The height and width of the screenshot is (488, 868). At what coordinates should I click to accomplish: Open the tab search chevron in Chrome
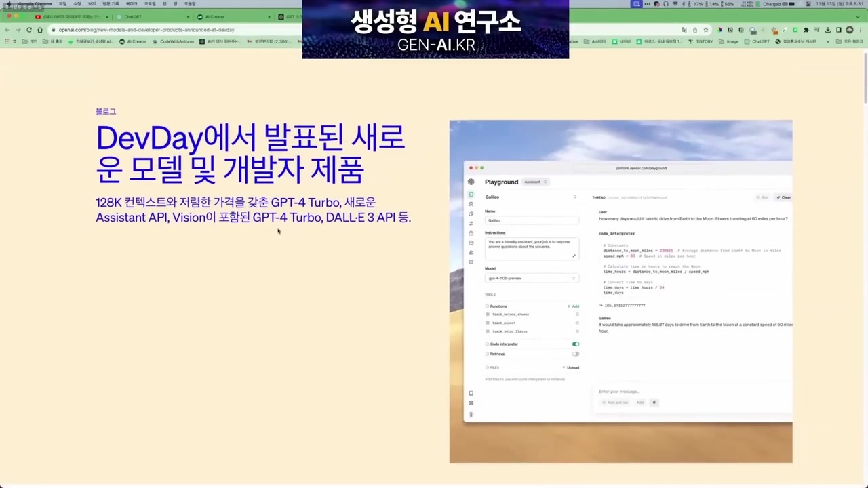pos(858,17)
